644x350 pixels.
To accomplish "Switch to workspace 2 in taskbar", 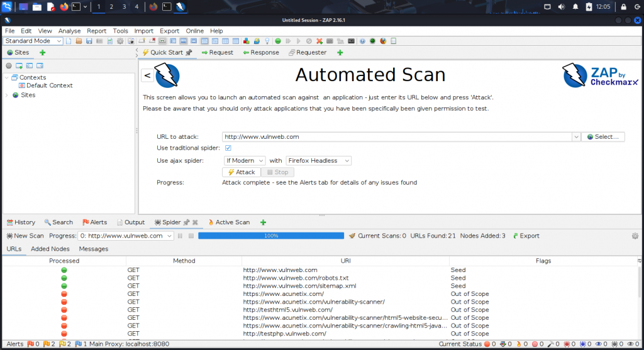I will tap(111, 6).
